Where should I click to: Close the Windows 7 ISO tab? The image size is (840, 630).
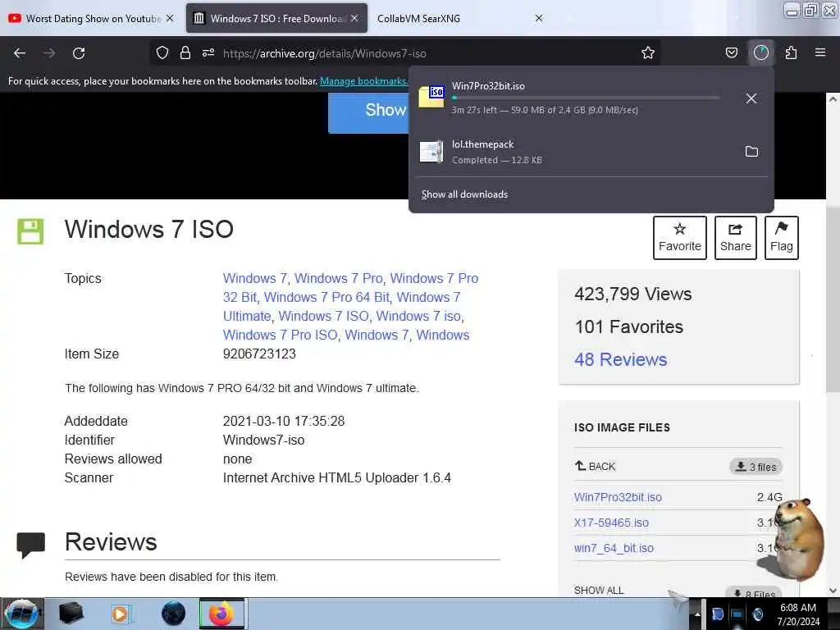pos(354,18)
